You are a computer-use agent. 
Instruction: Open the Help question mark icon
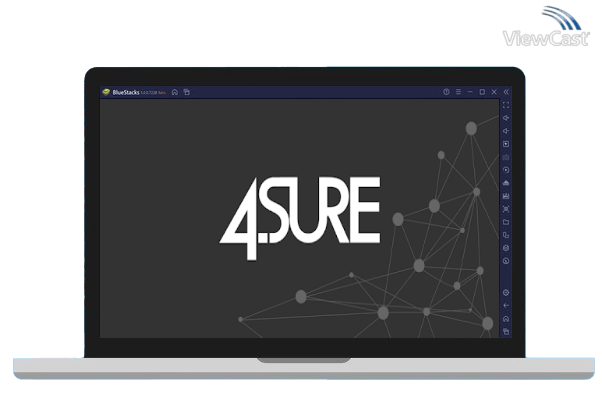pyautogui.click(x=446, y=92)
